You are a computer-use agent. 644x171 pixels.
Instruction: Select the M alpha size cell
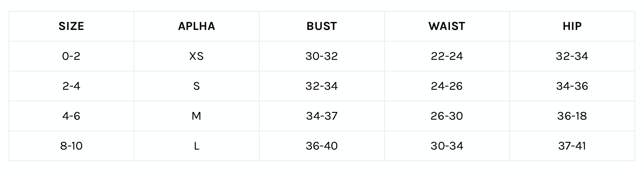pyautogui.click(x=196, y=116)
